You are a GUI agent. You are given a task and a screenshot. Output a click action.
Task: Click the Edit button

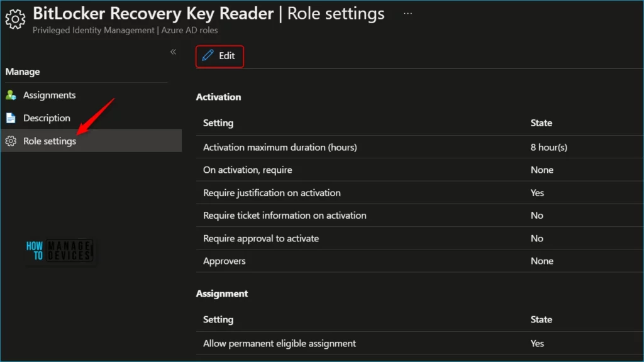click(x=219, y=56)
